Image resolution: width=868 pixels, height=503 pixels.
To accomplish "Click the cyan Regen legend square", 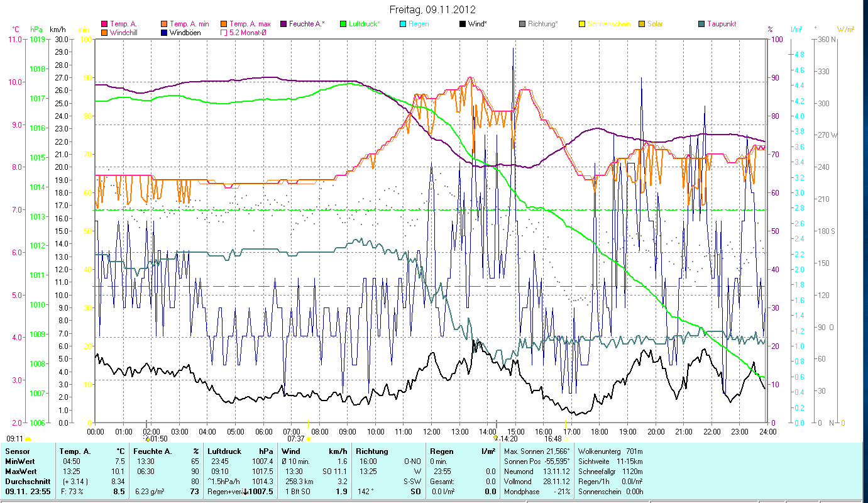I will pyautogui.click(x=402, y=24).
